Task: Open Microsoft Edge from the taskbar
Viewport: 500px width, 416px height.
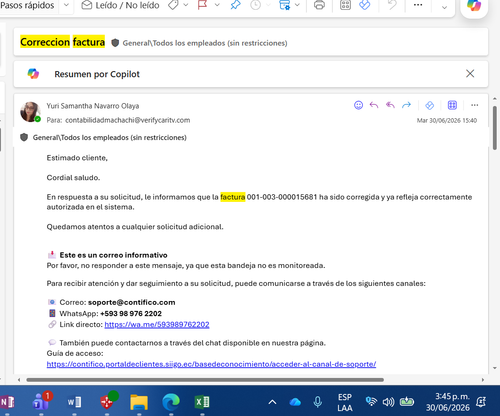Action: pyautogui.click(x=171, y=402)
